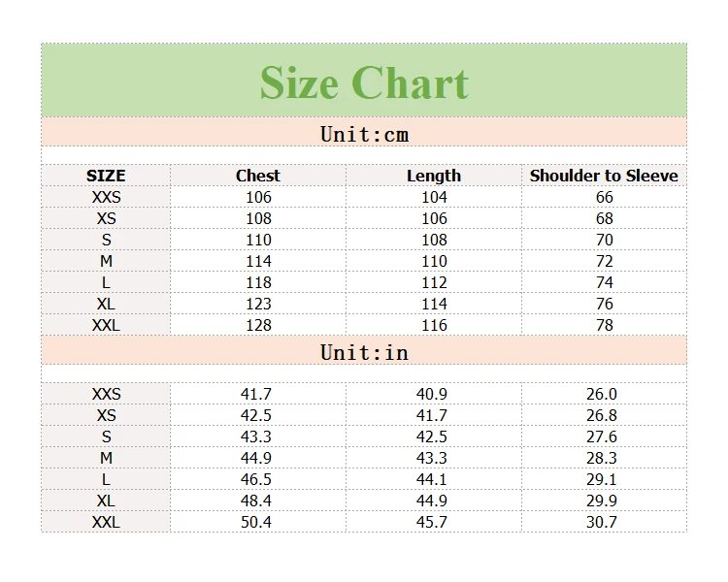Select the Unit:in section header
The height and width of the screenshot is (582, 728).
[364, 351]
